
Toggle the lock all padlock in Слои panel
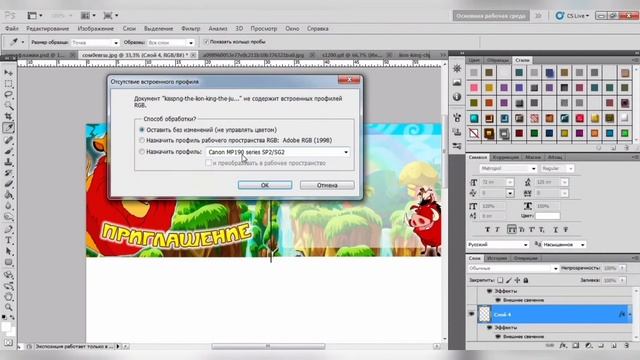click(x=526, y=280)
